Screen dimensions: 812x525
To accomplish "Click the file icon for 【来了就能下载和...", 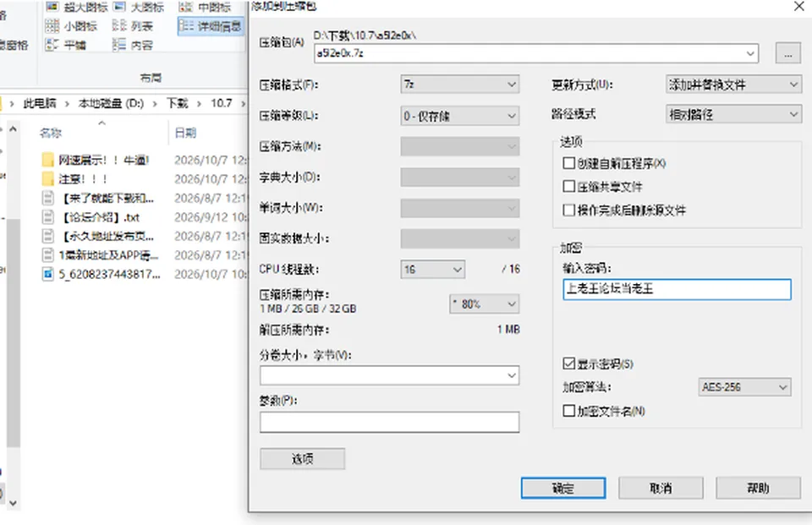I will 47,198.
